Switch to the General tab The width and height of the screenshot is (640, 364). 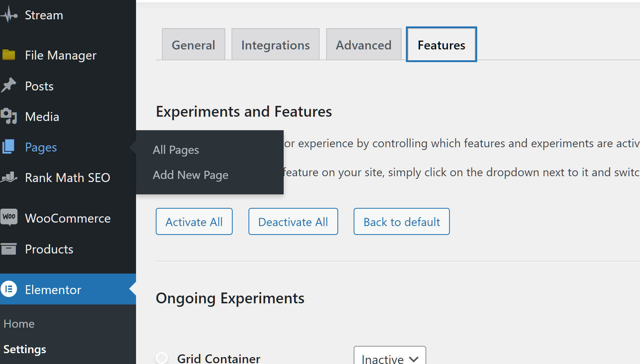tap(193, 45)
